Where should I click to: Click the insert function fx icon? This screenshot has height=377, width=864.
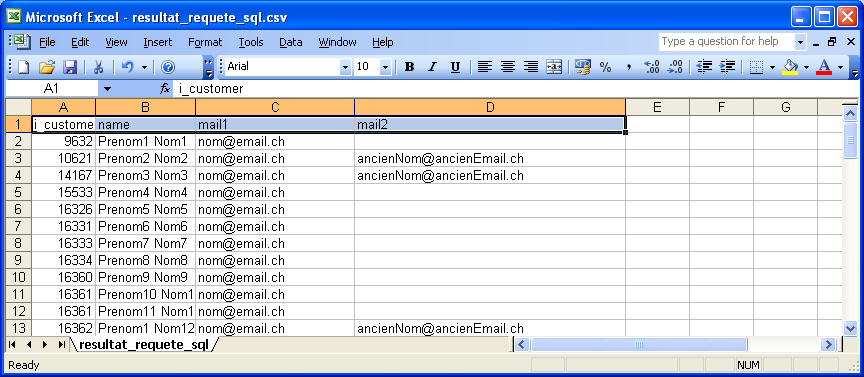(165, 89)
